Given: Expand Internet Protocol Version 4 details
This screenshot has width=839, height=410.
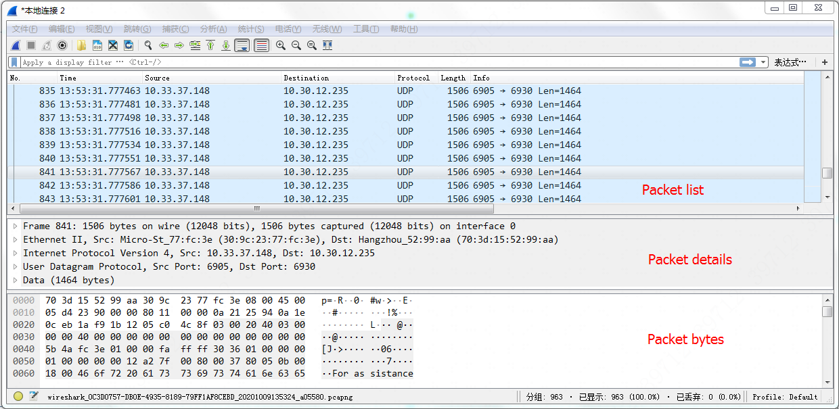Looking at the screenshot, I should click(x=14, y=253).
